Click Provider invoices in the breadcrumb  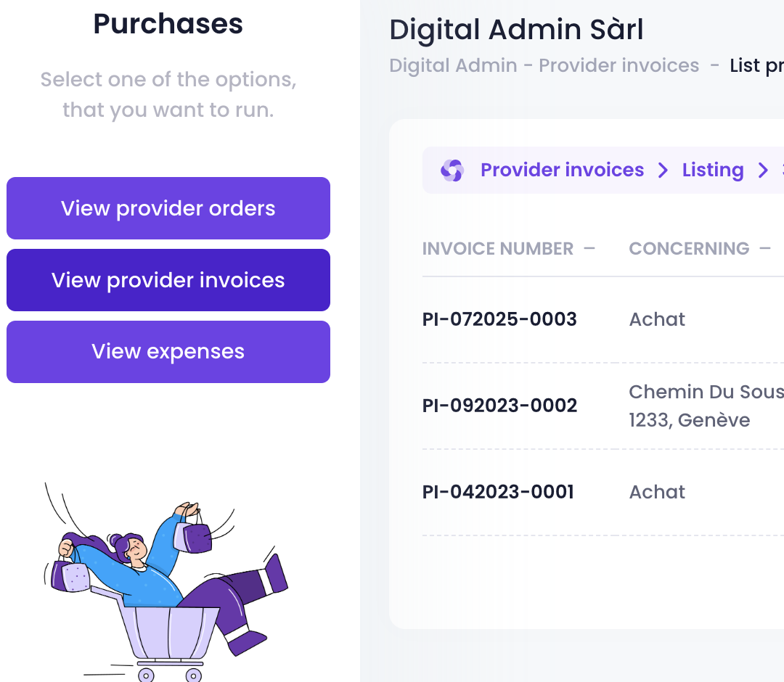(x=562, y=170)
